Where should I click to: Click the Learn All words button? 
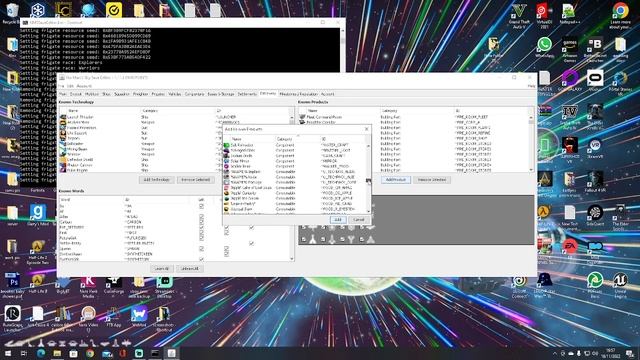[162, 269]
